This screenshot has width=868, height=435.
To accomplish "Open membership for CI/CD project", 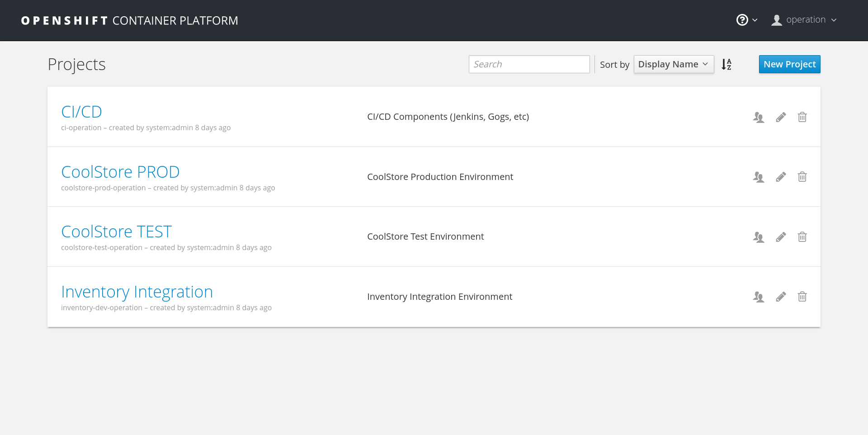I will (x=758, y=117).
